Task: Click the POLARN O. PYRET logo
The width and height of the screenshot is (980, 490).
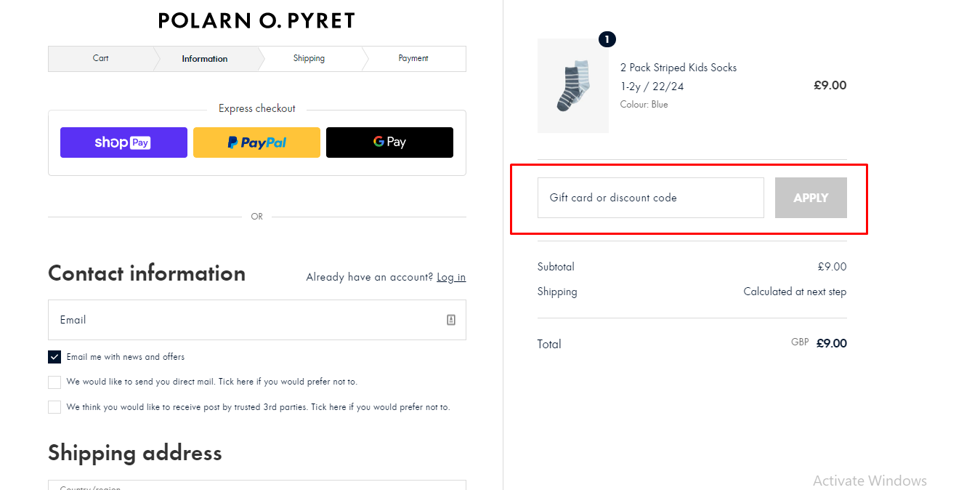Action: 256,20
